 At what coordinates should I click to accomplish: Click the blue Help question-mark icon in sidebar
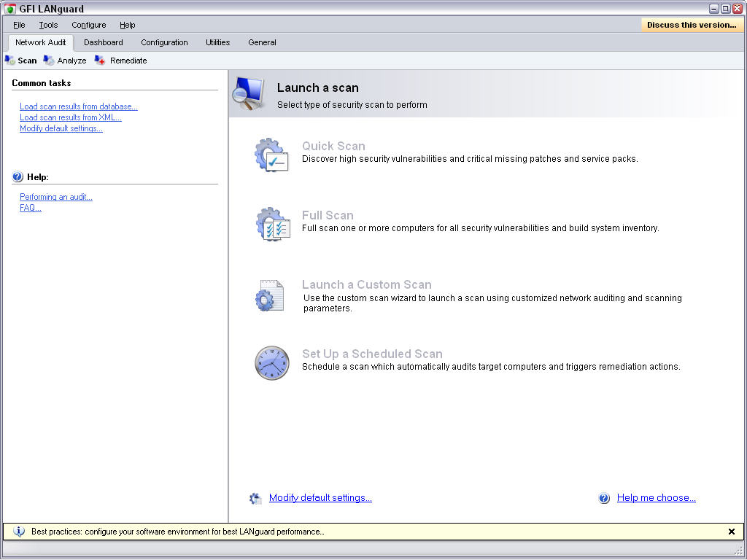[x=18, y=177]
